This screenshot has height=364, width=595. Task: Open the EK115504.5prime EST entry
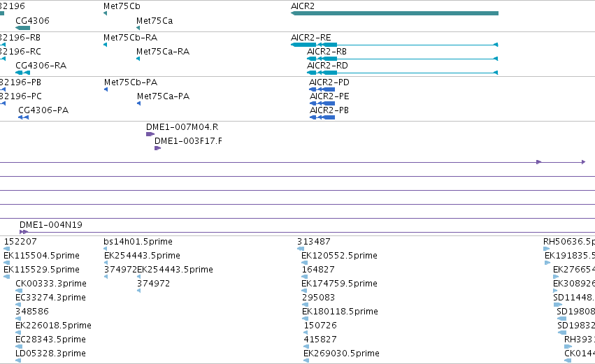point(41,256)
